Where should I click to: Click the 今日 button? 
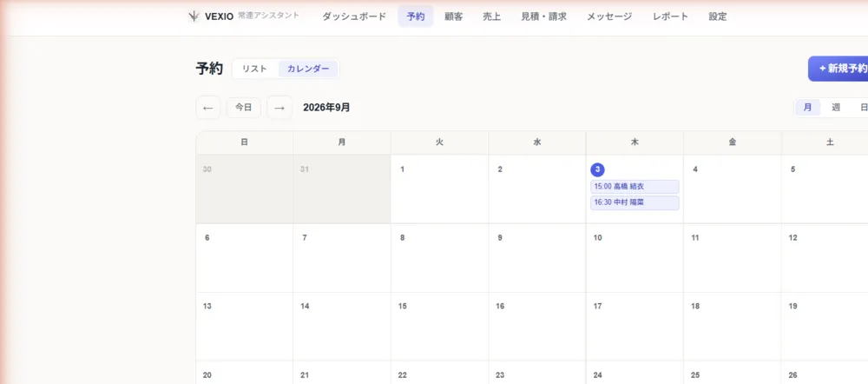tap(244, 108)
